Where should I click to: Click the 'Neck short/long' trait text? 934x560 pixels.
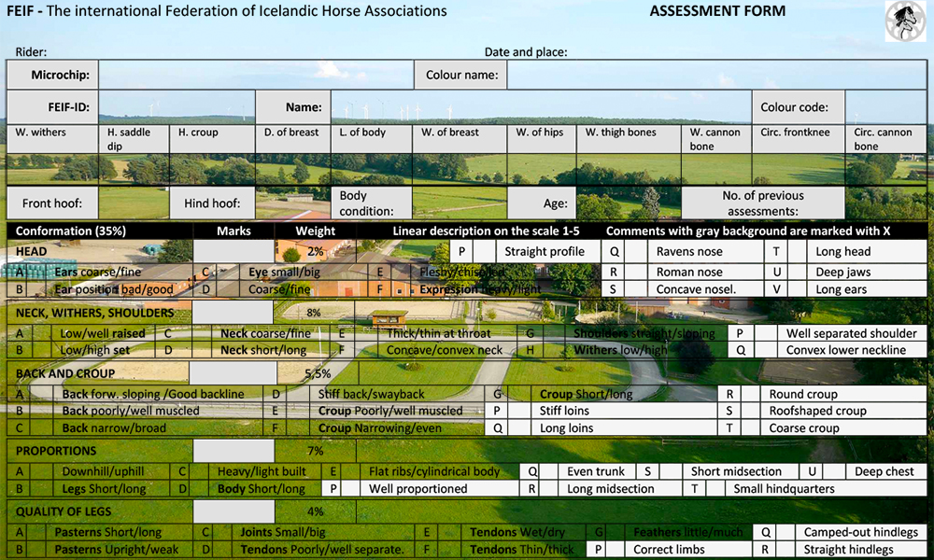click(263, 350)
